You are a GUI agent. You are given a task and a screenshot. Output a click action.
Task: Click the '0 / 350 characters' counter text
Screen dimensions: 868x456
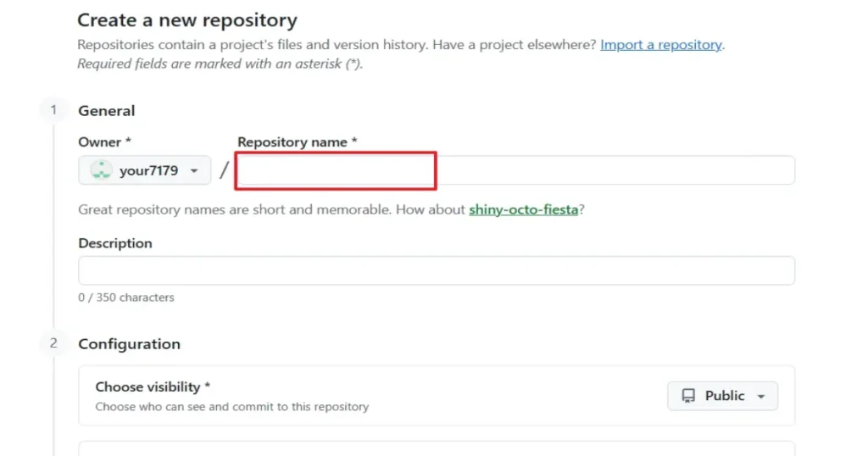[x=126, y=298]
